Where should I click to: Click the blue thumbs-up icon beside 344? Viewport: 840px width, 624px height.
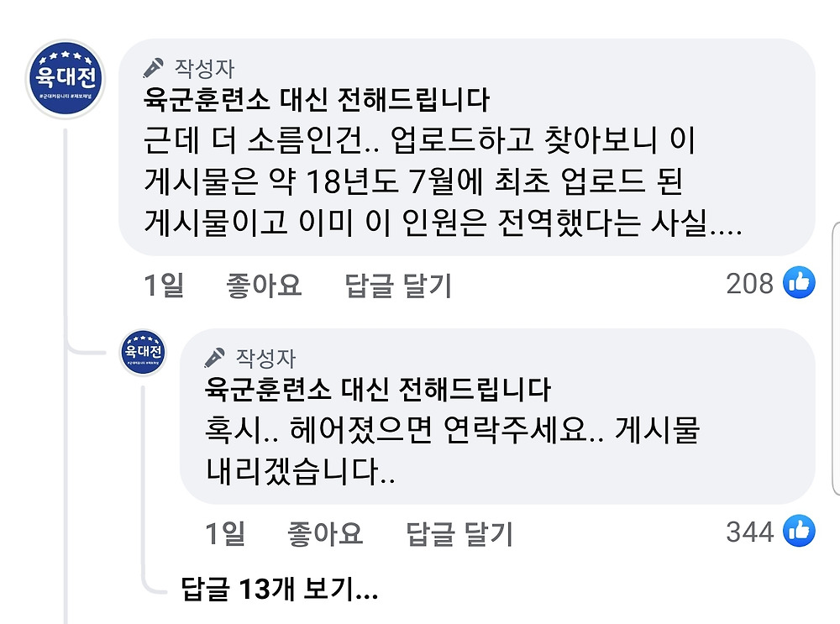(799, 531)
